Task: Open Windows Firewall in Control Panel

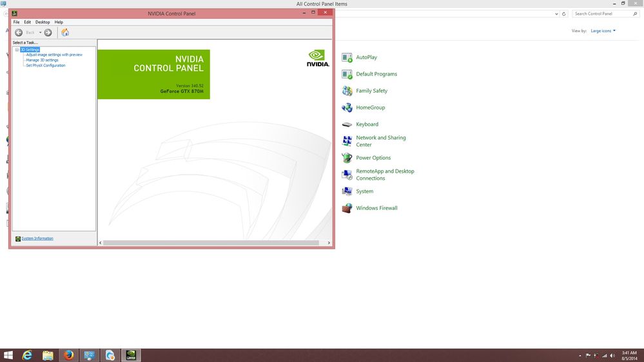Action: click(x=376, y=208)
